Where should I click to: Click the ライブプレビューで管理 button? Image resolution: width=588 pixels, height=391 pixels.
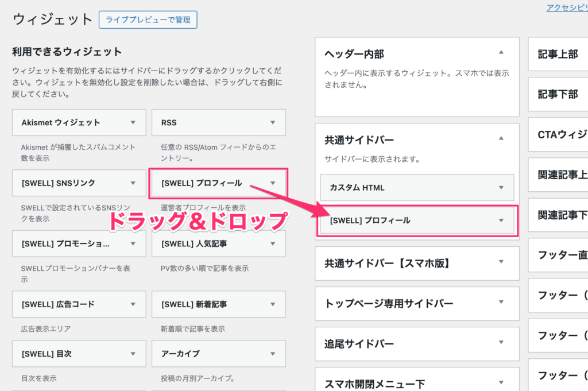click(x=148, y=20)
